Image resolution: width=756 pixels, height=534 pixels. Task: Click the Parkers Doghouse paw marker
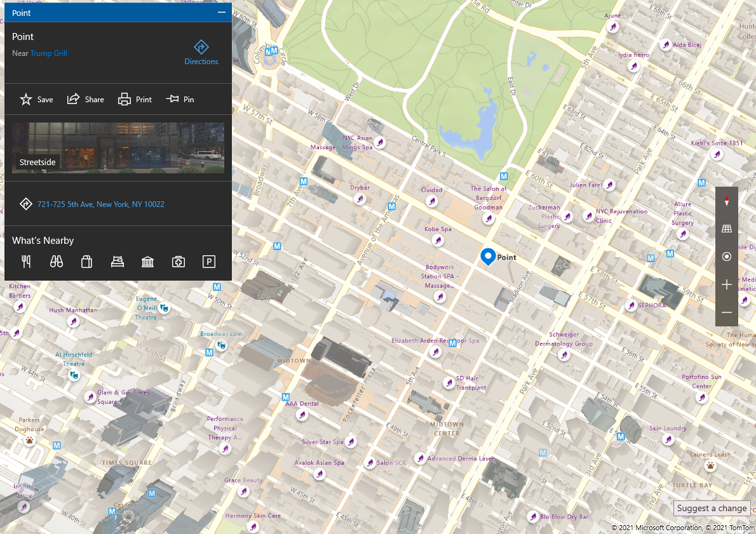click(30, 440)
